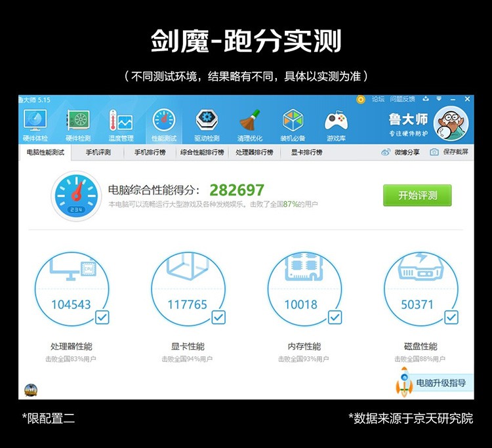Open the 驱动检测 driver detection icon
Image resolution: width=492 pixels, height=448 pixels.
(x=207, y=125)
